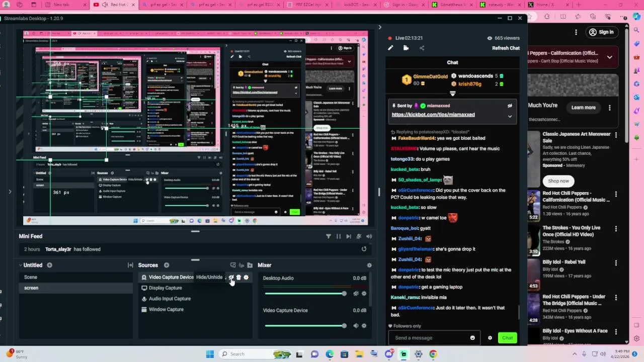Image resolution: width=644 pixels, height=362 pixels.
Task: Hide the pinned message by miamaxxed
Action: pyautogui.click(x=510, y=106)
